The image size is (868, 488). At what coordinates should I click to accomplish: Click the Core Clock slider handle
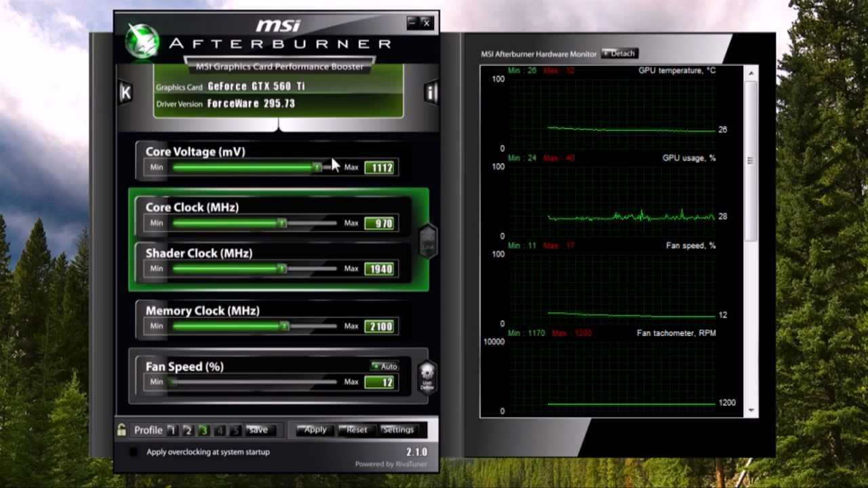pos(281,223)
